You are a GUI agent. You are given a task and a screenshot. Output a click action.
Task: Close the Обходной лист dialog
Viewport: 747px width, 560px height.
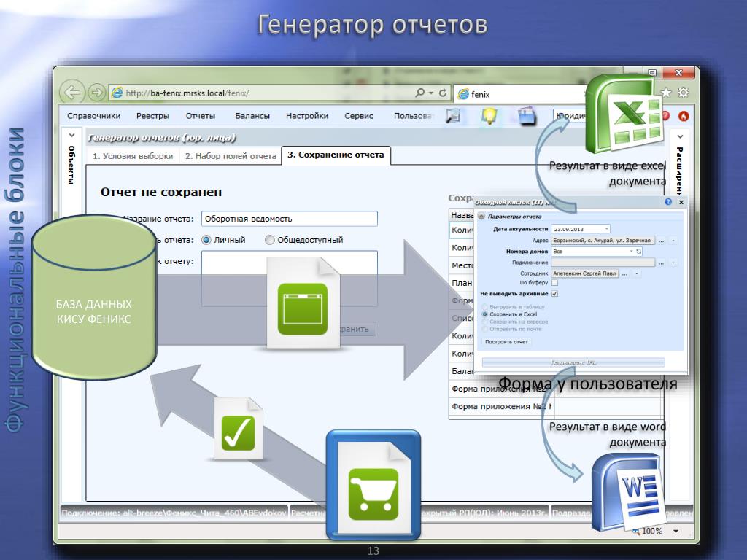pos(681,202)
